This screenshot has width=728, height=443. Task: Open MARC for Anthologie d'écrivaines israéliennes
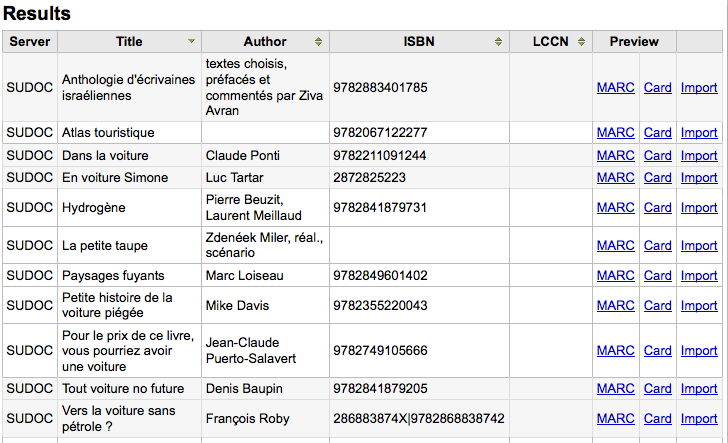pos(615,88)
